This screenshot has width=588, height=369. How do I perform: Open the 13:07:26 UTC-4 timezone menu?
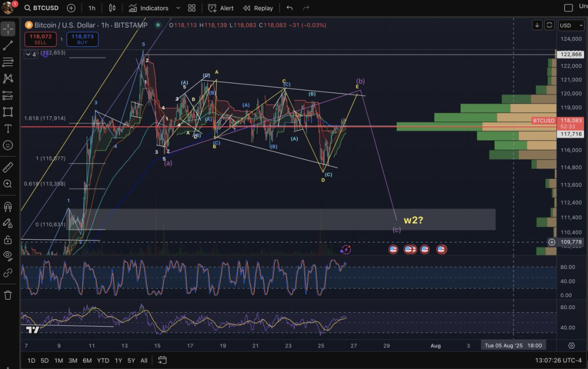pyautogui.click(x=558, y=360)
